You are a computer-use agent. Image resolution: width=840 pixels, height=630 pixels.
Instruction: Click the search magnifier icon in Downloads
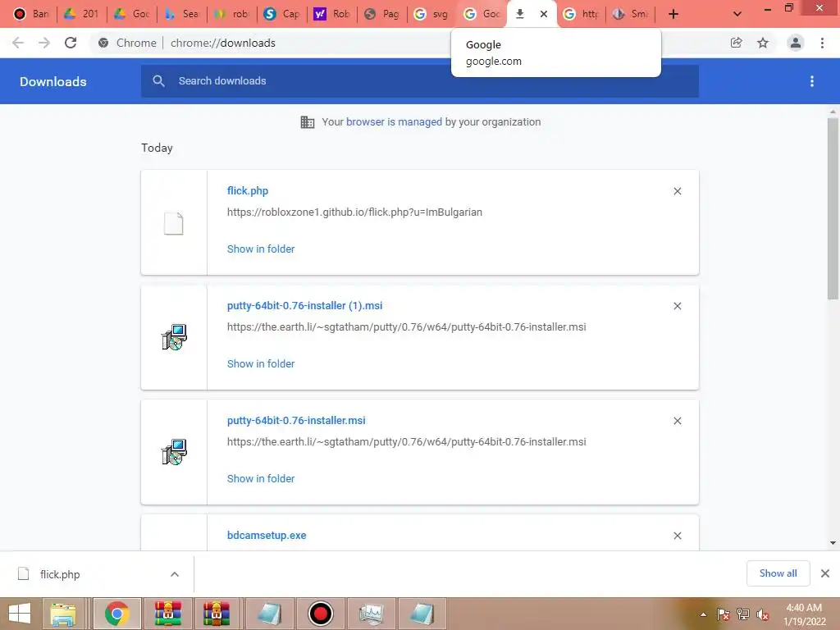[x=158, y=81]
